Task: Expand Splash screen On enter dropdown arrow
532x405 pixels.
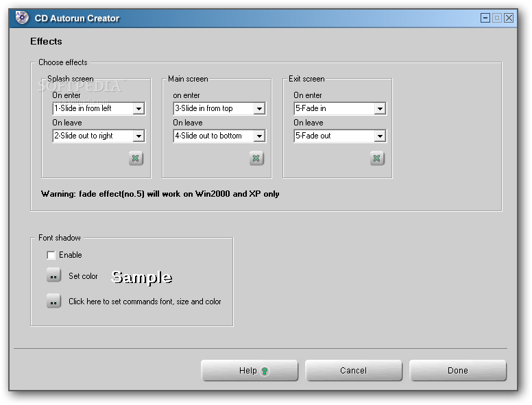Action: pyautogui.click(x=138, y=108)
